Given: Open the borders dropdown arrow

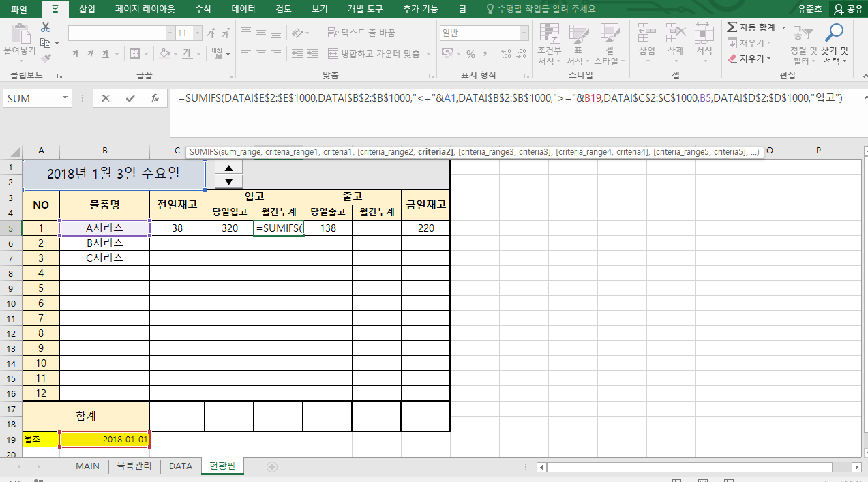Looking at the screenshot, I should pos(146,54).
